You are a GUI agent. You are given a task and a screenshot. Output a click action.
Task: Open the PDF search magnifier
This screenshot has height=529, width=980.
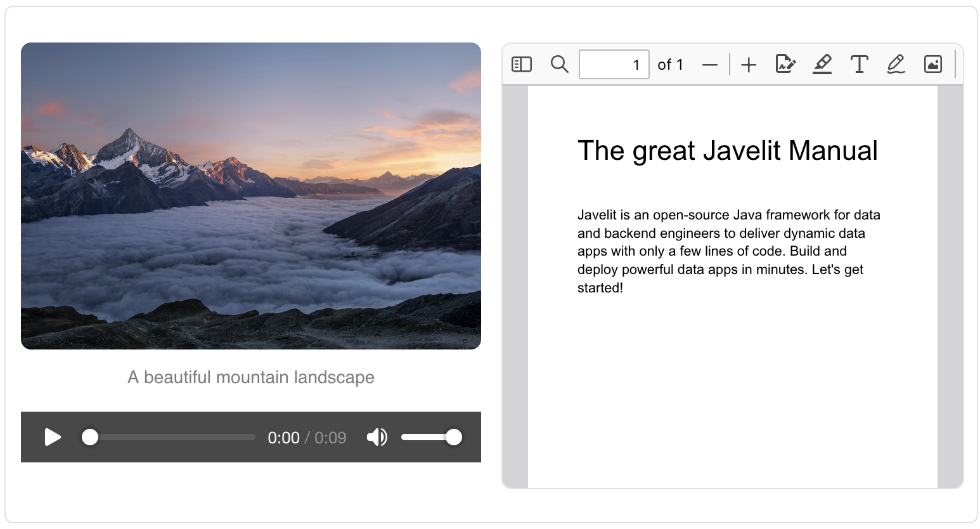click(559, 64)
